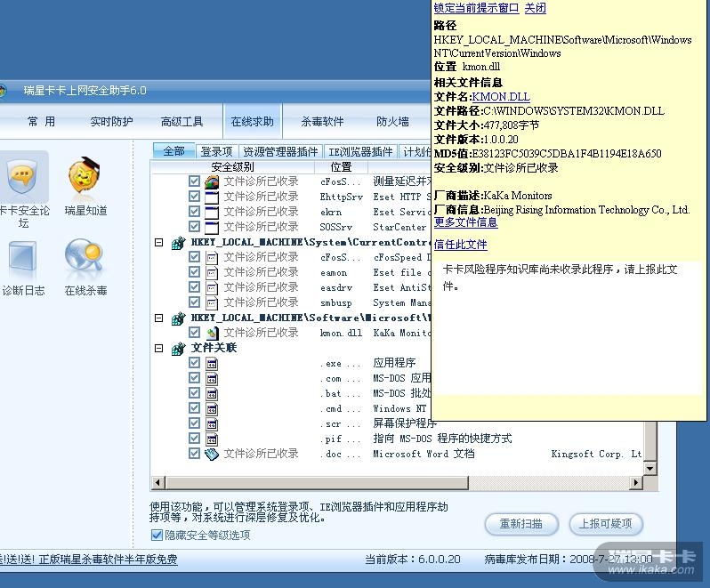Toggle the 隐藏安全等级选项 checkbox
Screen dimensions: 710x588
pyautogui.click(x=157, y=535)
